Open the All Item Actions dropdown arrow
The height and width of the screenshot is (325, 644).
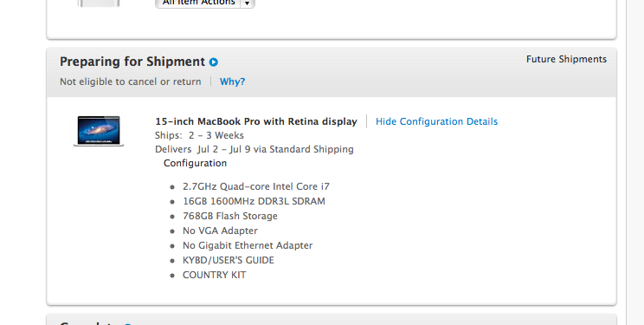248,3
